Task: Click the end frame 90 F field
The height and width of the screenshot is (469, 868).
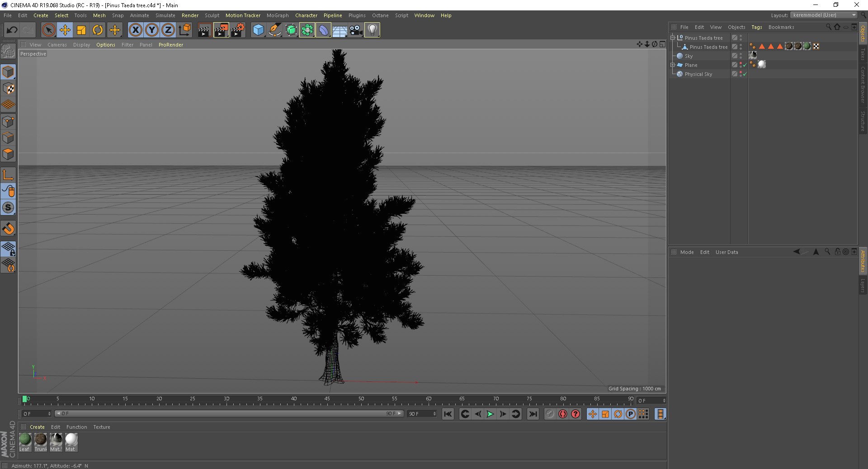Action: click(422, 414)
